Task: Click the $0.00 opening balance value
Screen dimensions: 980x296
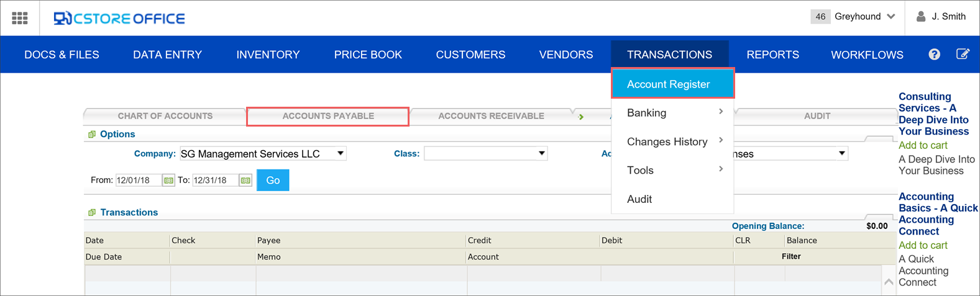Action: [x=877, y=226]
